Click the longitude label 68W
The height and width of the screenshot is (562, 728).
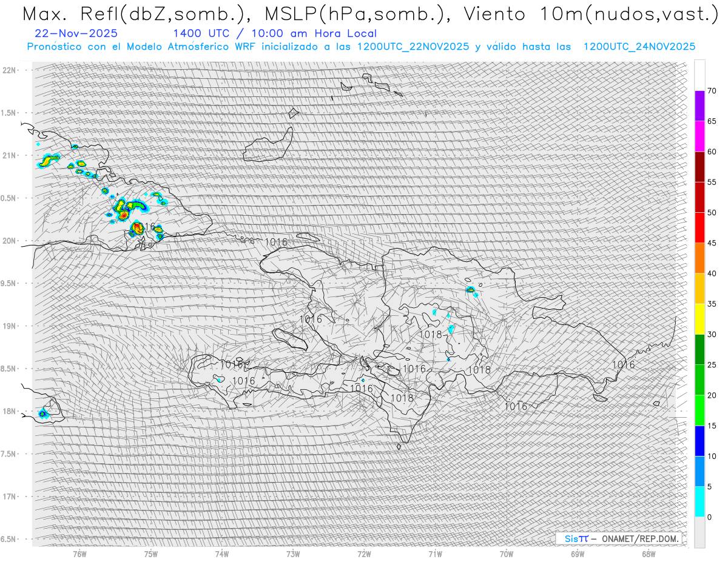point(649,554)
